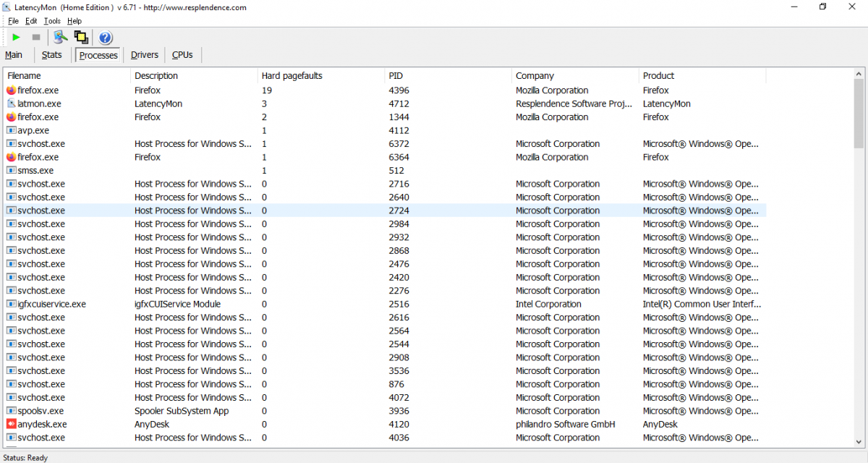Select the latmon.exe filename
Screen dimensions: 868x463
(39, 103)
